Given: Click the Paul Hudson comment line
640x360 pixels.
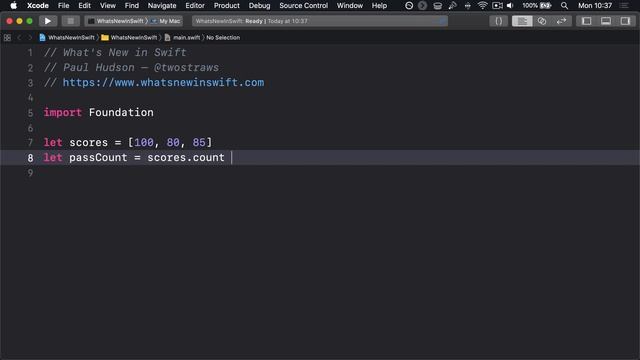Looking at the screenshot, I should (131, 68).
